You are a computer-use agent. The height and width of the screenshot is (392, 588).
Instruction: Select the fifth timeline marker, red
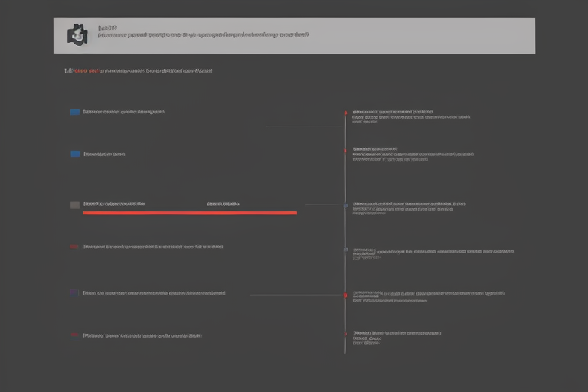click(345, 295)
